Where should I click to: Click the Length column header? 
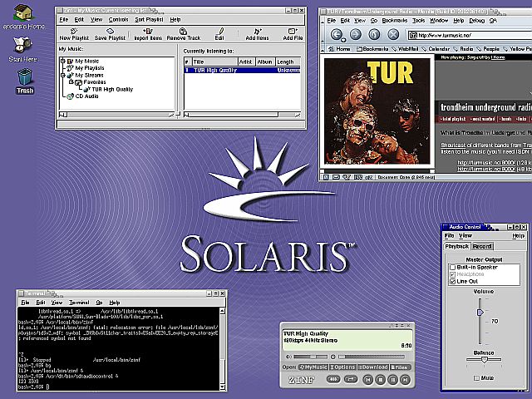[288, 62]
